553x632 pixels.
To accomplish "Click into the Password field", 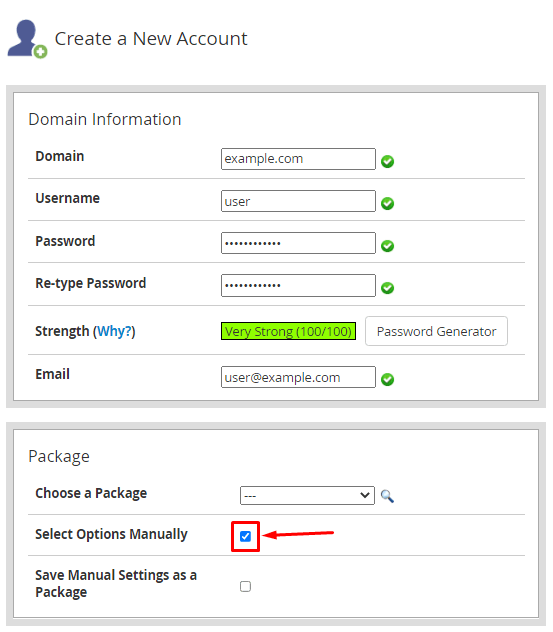I will tap(298, 243).
